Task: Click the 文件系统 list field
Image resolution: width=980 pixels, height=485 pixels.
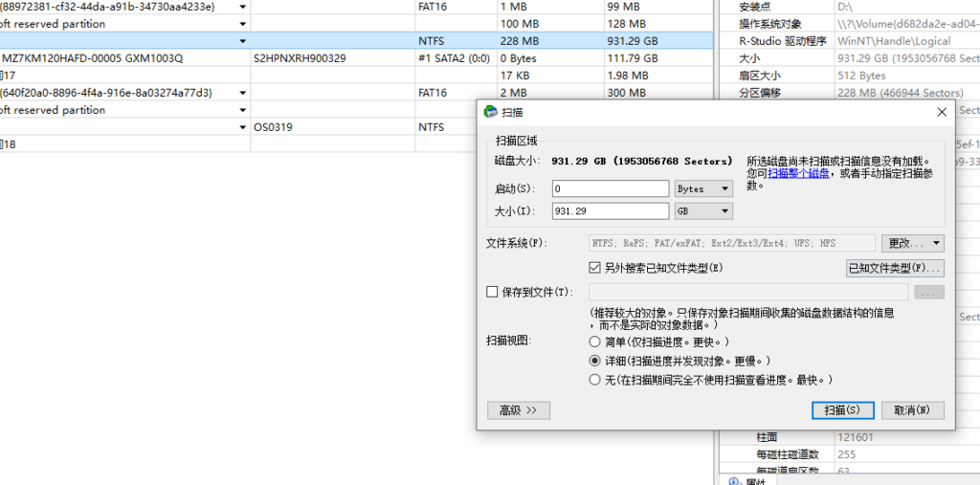Action: click(x=732, y=243)
